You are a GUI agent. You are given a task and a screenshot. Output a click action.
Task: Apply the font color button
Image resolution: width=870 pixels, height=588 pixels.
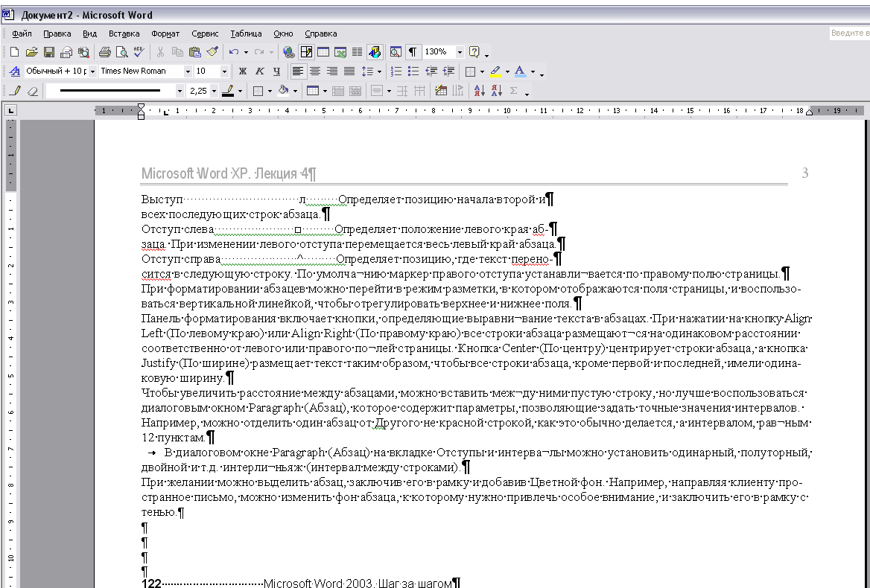coord(520,71)
